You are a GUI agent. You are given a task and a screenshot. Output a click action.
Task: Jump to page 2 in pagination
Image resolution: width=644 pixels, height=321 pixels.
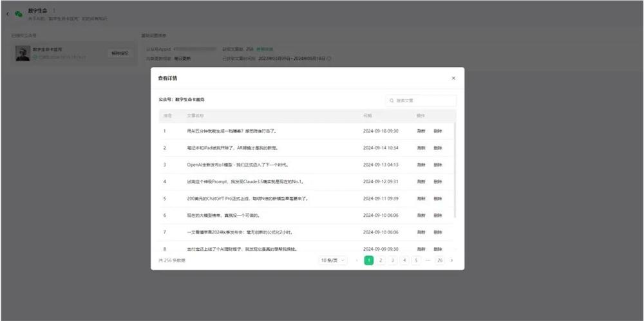click(381, 261)
